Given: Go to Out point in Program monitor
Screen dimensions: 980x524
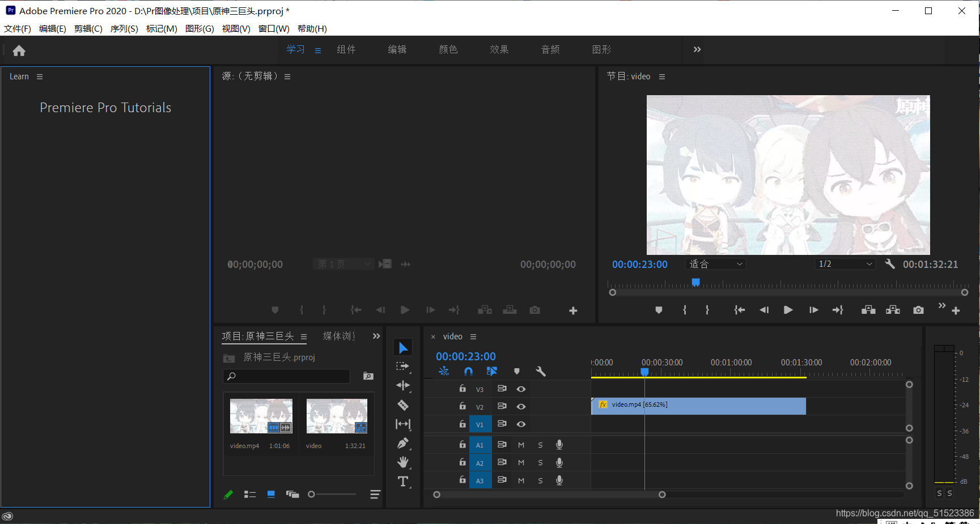Looking at the screenshot, I should coord(838,310).
